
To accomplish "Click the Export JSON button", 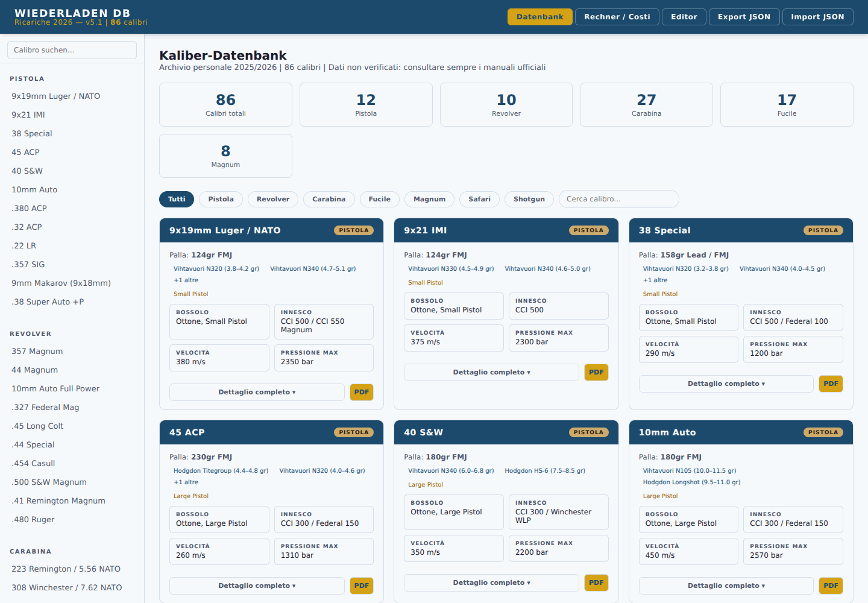I will pos(744,17).
